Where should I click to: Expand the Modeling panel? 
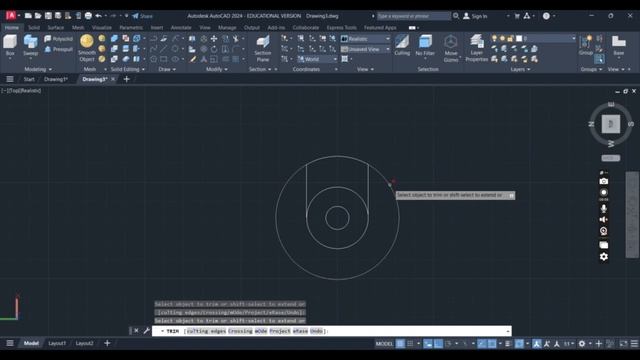(x=38, y=69)
